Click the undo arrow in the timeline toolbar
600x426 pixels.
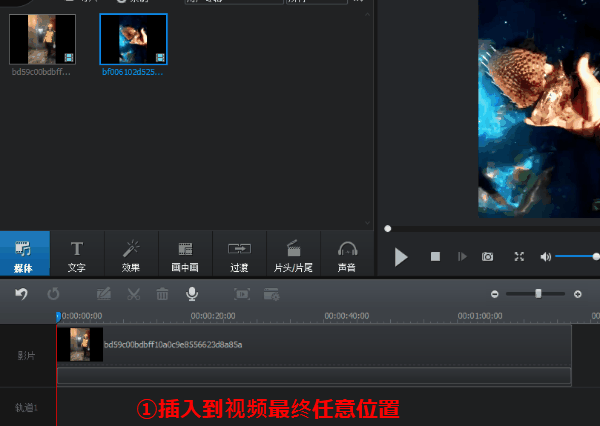pyautogui.click(x=21, y=294)
